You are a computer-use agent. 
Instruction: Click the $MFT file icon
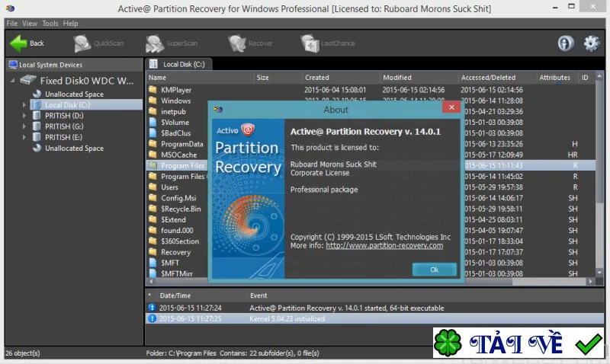[x=153, y=263]
